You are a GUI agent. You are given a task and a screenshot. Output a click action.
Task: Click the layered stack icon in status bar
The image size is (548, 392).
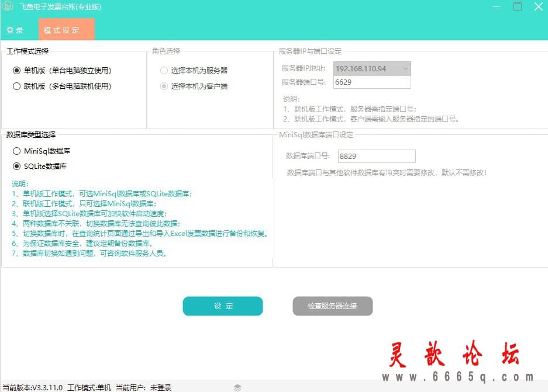pyautogui.click(x=237, y=387)
